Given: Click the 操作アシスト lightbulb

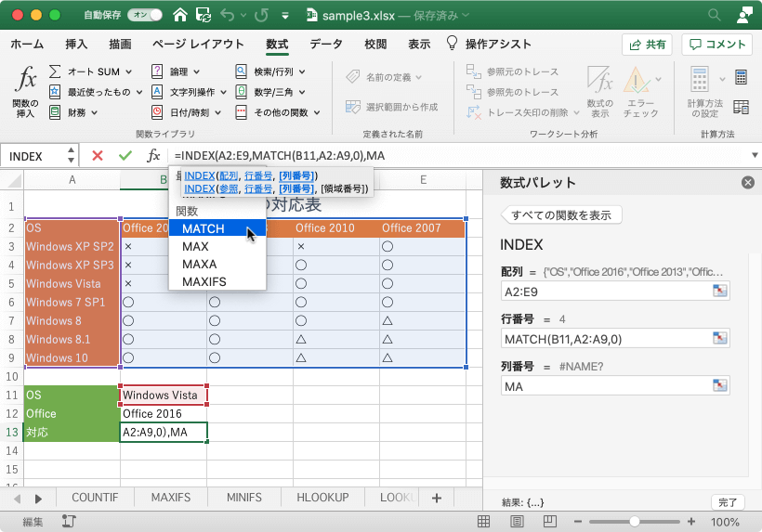Looking at the screenshot, I should click(x=452, y=44).
